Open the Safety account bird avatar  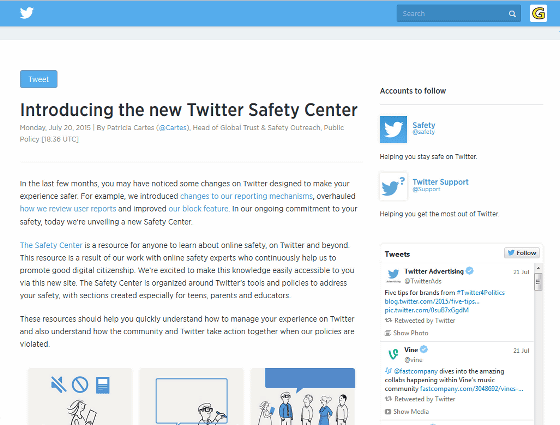[x=393, y=129]
